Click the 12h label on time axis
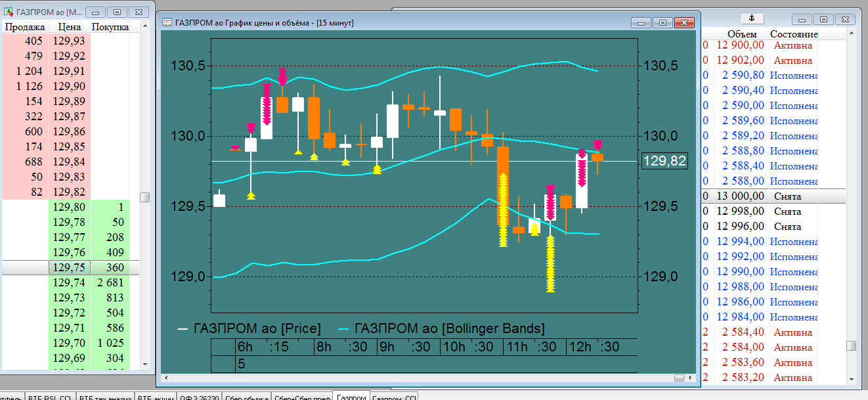 (x=581, y=347)
